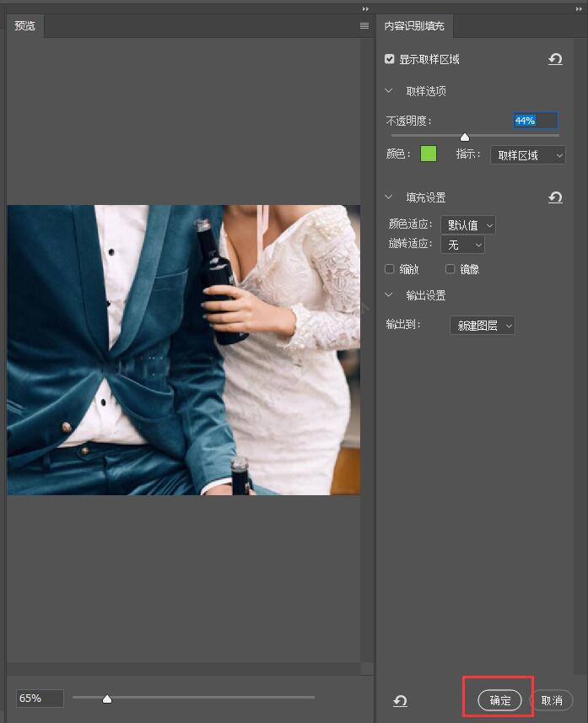Click the zoom field showing 65%
This screenshot has width=588, height=723.
pyautogui.click(x=40, y=699)
